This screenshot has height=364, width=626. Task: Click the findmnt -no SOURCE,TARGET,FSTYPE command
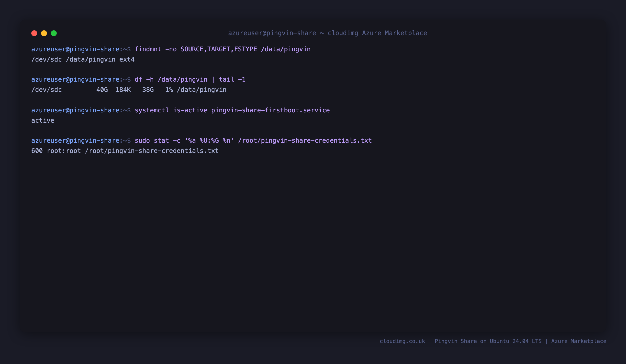(x=223, y=49)
